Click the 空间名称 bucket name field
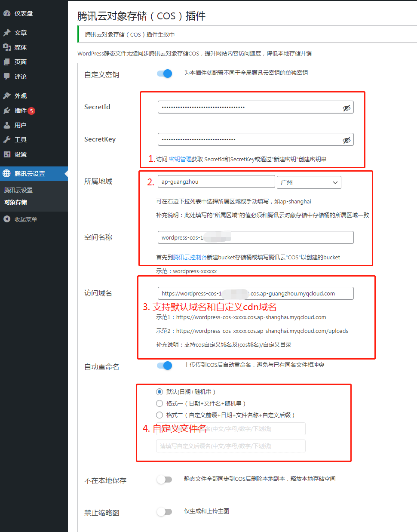The image size is (417, 532). coord(256,237)
